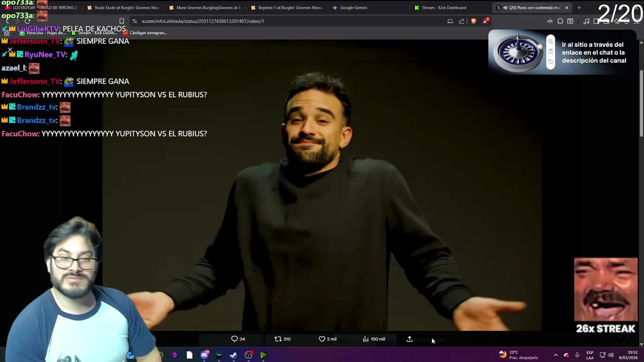Open the search tabs icon in toolbar

[x=570, y=21]
